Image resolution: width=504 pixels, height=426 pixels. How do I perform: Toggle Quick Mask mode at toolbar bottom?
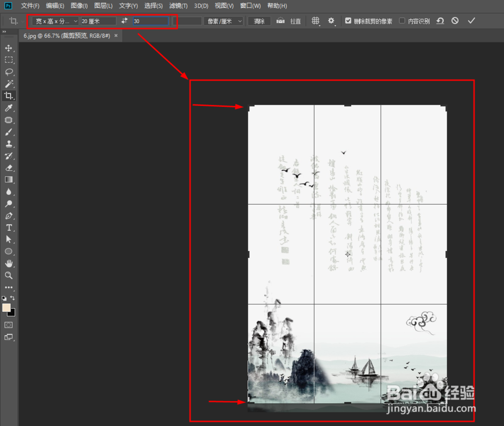click(9, 325)
